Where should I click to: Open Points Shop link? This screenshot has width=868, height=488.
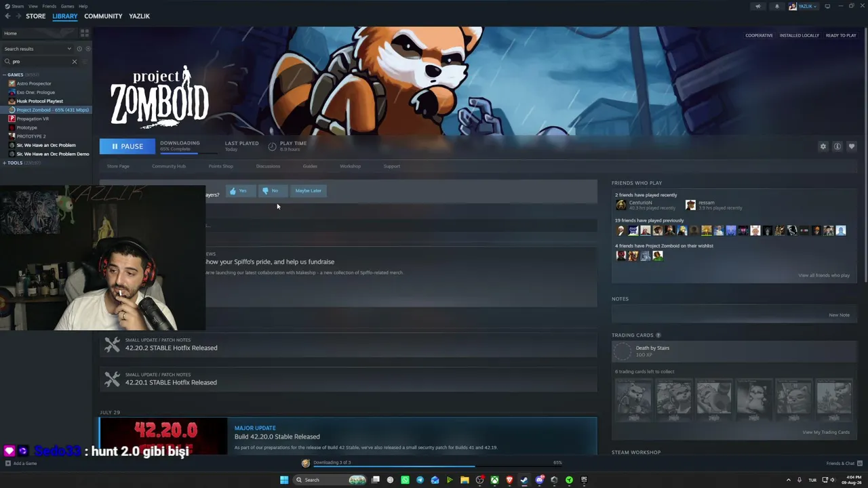point(220,166)
